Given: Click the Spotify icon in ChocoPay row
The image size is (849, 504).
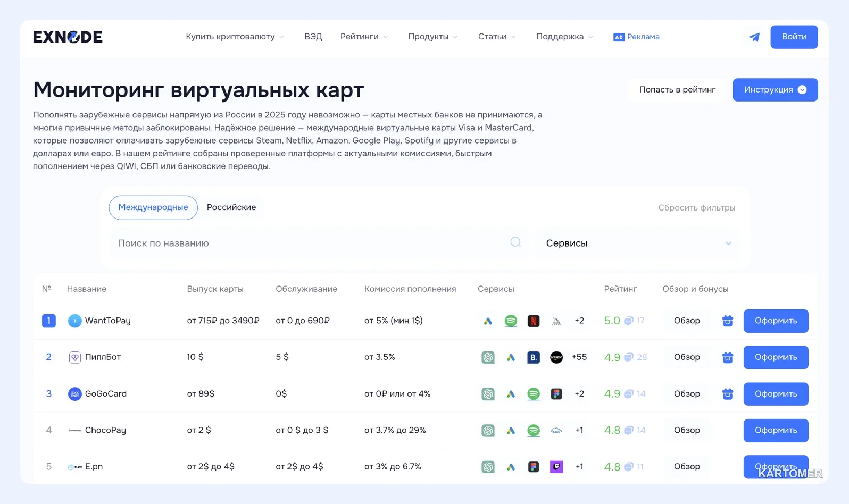Looking at the screenshot, I should tap(534, 431).
